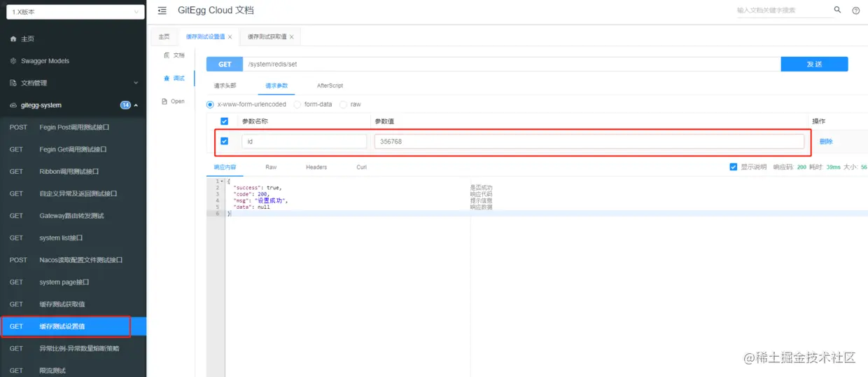Select raw radio option
This screenshot has height=377, width=868.
pos(343,104)
